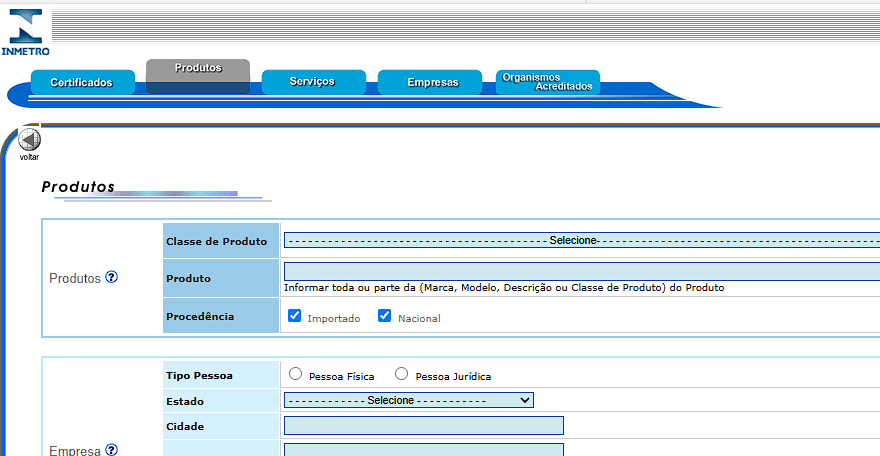Click the voltar back arrow icon

29,139
